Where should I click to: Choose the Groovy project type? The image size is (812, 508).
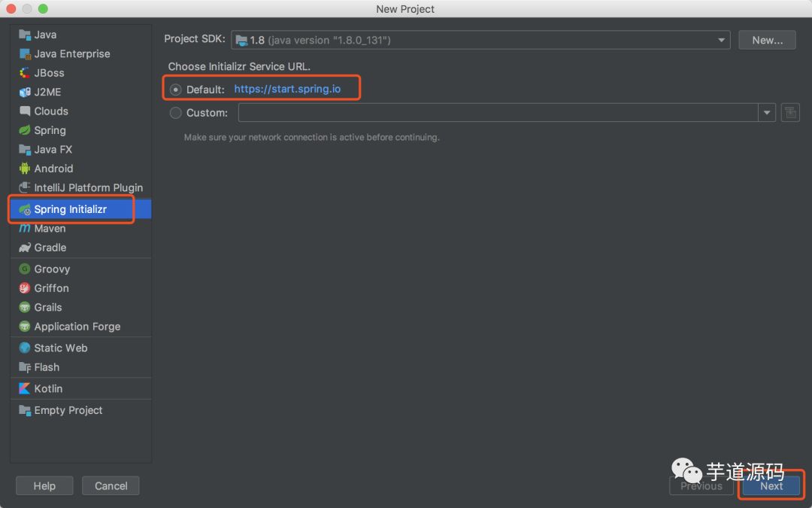coord(50,269)
